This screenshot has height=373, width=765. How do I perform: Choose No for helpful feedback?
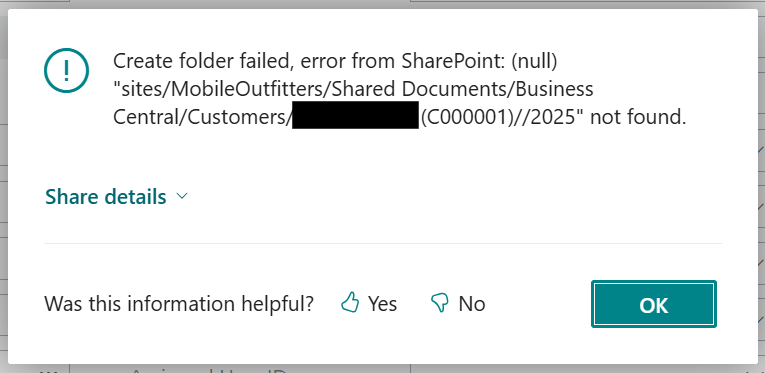click(472, 303)
